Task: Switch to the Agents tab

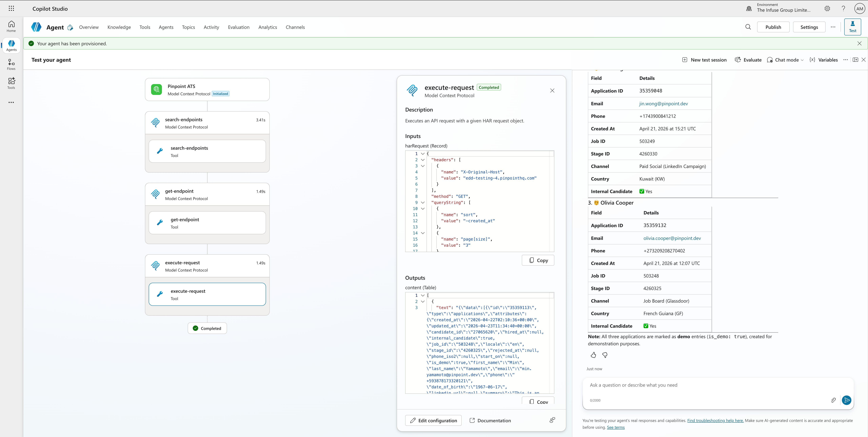Action: pos(166,27)
